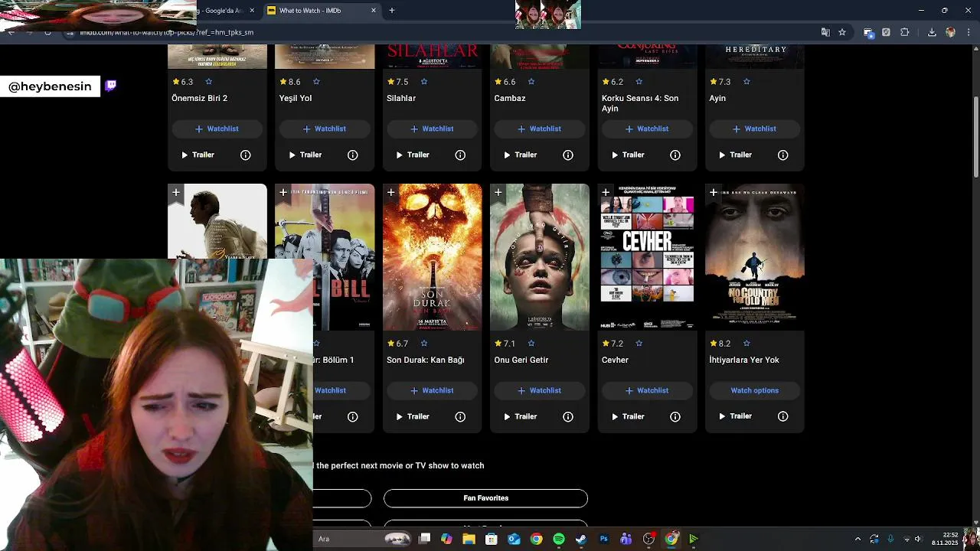Rate Son Durak: Kan Bağı with outline star

pyautogui.click(x=424, y=344)
